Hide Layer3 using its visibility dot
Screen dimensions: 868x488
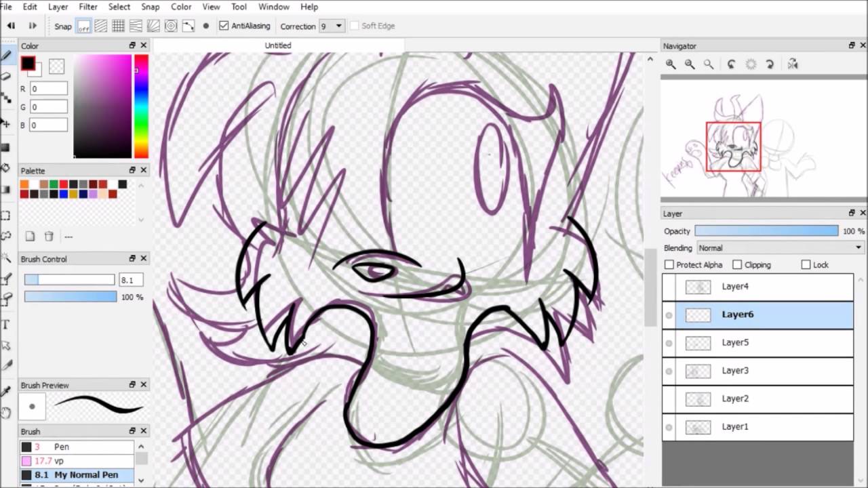point(669,371)
